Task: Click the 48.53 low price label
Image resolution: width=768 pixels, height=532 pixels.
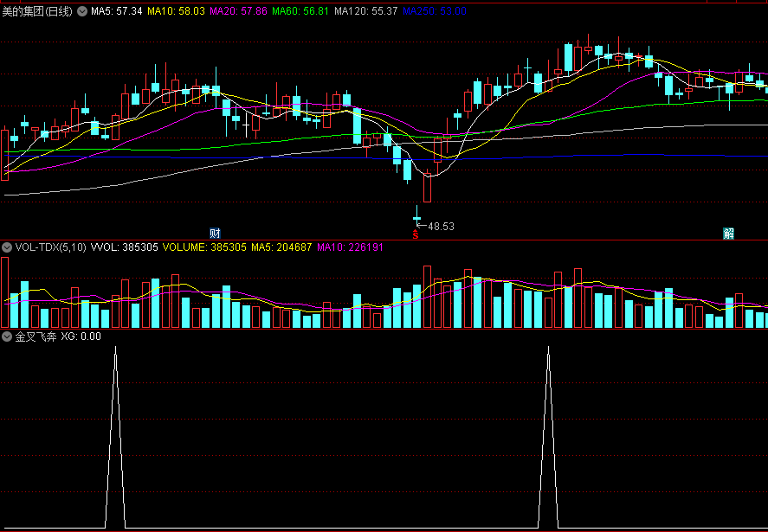Action: coord(442,227)
